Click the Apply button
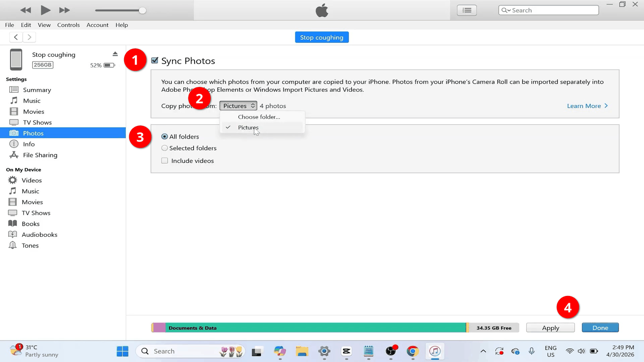This screenshot has height=362, width=644. 550,328
